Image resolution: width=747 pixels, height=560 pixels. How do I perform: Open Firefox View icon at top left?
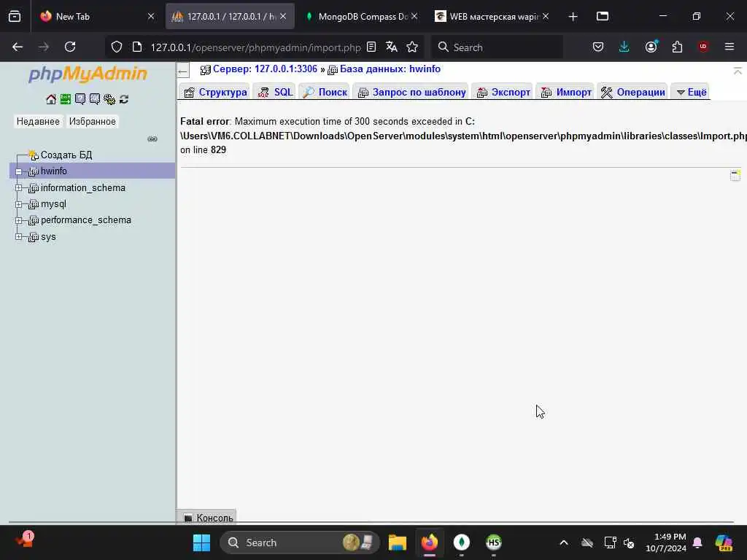[15, 16]
